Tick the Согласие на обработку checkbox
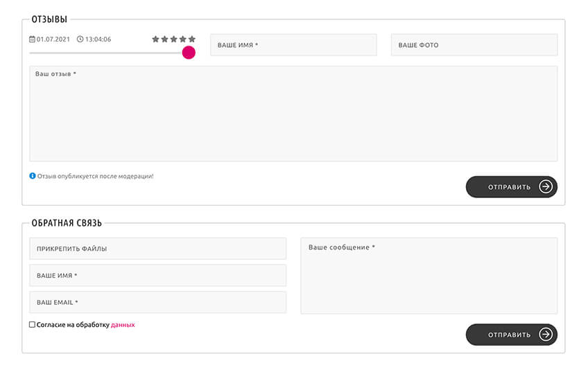This screenshot has width=588, height=372. (33, 324)
